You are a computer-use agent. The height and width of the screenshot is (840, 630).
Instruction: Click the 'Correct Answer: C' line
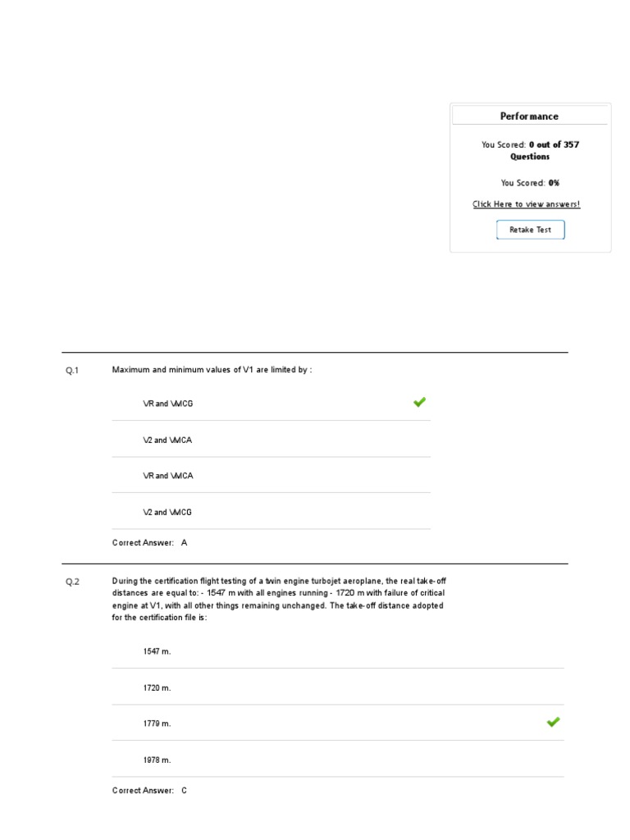click(150, 791)
